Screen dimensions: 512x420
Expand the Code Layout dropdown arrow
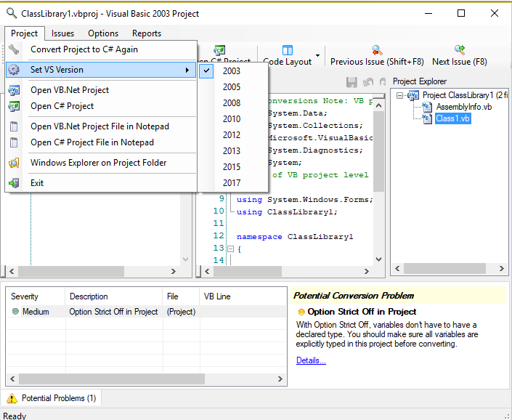point(317,55)
